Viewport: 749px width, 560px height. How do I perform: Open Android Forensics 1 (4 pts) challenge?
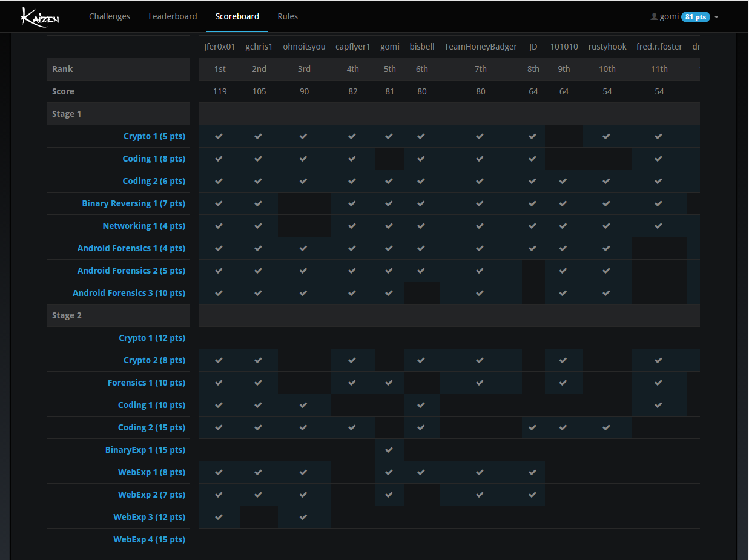(x=131, y=248)
